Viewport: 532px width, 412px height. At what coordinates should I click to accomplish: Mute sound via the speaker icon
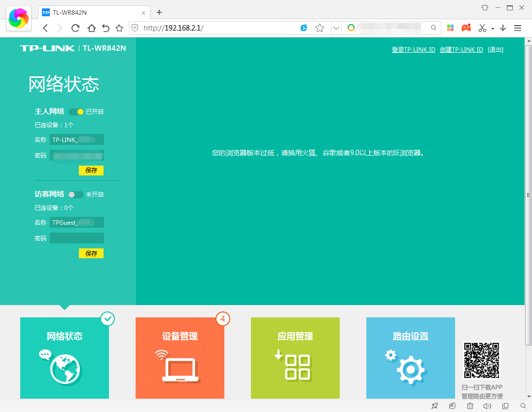(x=487, y=406)
